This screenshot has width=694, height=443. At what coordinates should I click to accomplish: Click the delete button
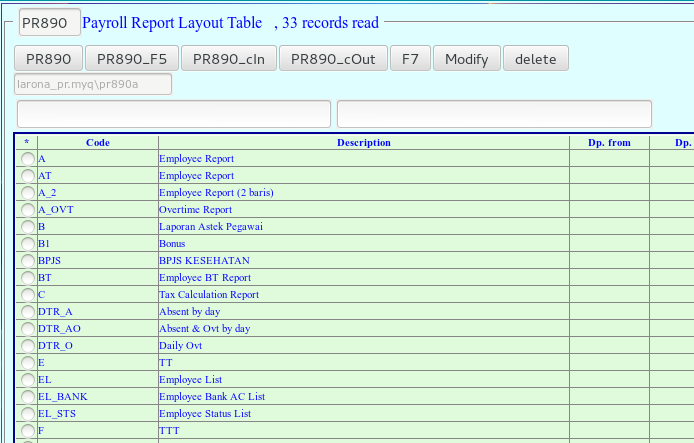(535, 59)
